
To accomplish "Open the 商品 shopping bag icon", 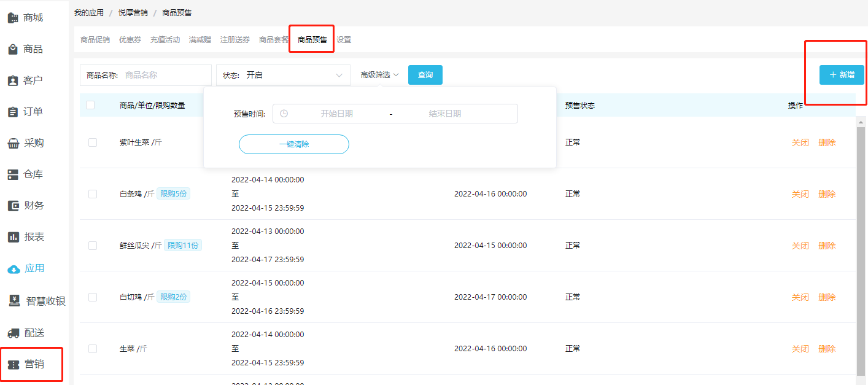I will click(12, 49).
